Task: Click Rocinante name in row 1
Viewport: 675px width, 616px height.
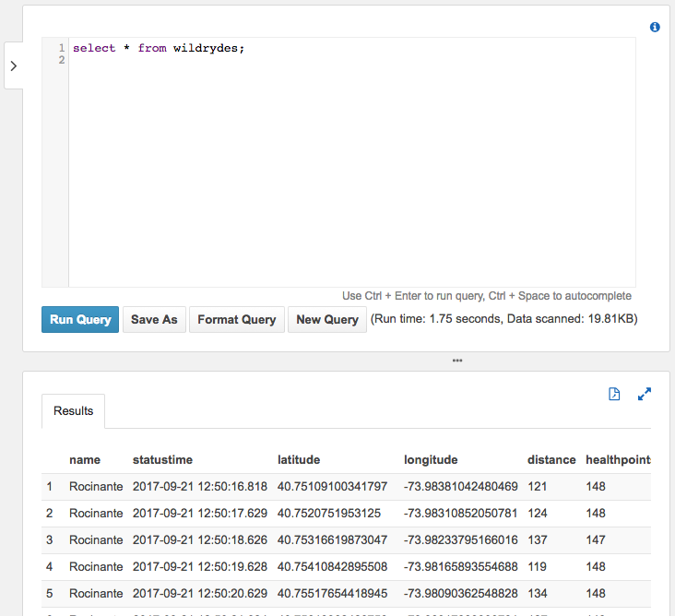Action: [96, 486]
